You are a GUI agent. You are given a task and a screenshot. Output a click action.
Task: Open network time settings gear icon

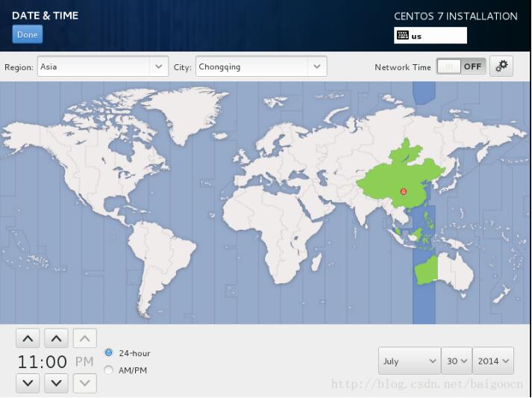(501, 66)
